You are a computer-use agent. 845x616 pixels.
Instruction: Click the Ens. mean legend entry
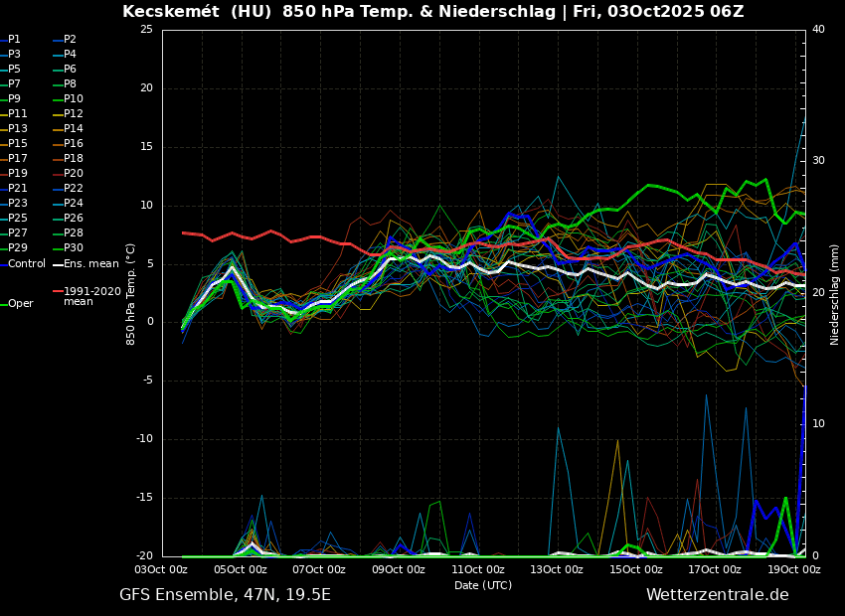click(90, 263)
